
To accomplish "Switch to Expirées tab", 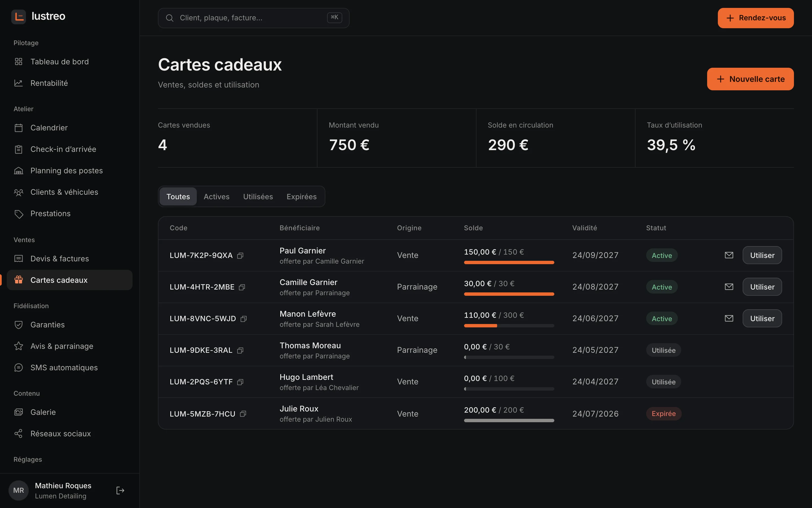I will point(301,197).
